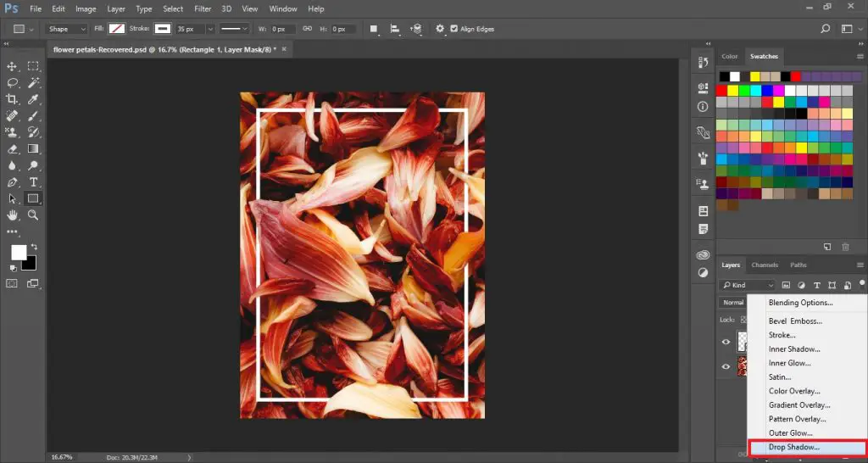The width and height of the screenshot is (868, 463).
Task: Select the Blur tool
Action: point(12,165)
